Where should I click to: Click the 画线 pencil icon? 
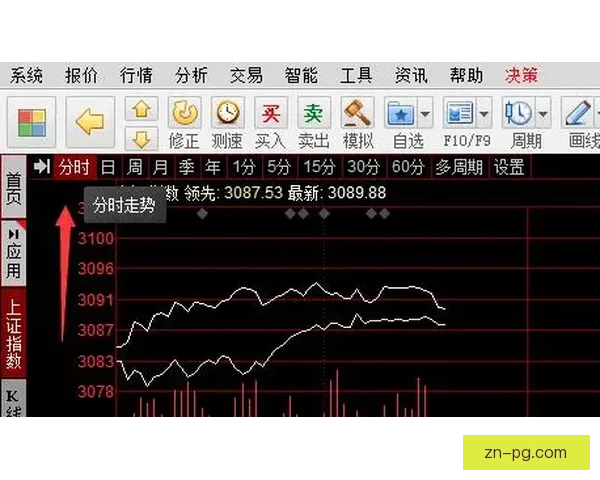tap(577, 113)
